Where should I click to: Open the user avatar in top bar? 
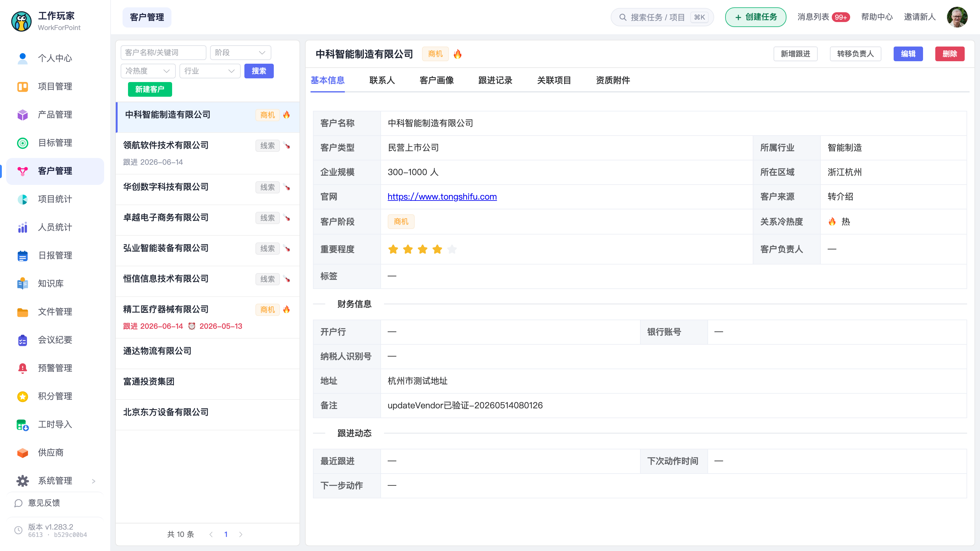[957, 17]
